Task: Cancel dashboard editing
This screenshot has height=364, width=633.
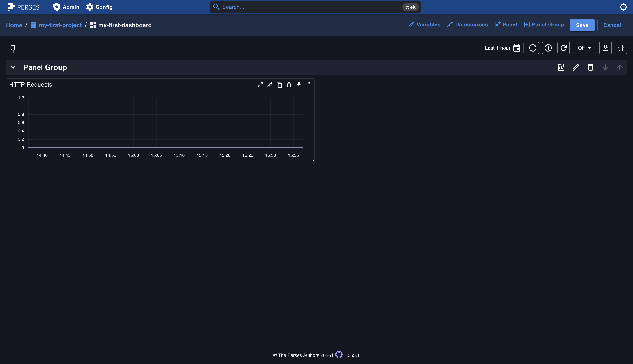Action: pos(612,25)
